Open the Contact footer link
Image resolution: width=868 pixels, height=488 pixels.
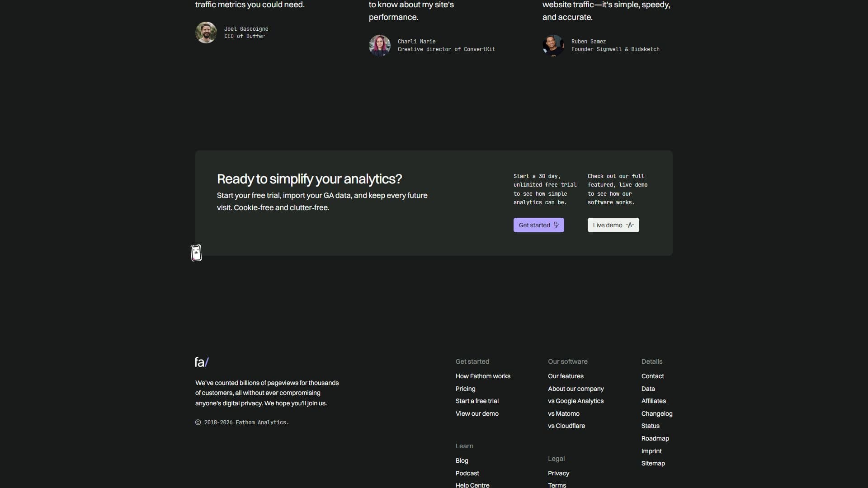click(652, 376)
